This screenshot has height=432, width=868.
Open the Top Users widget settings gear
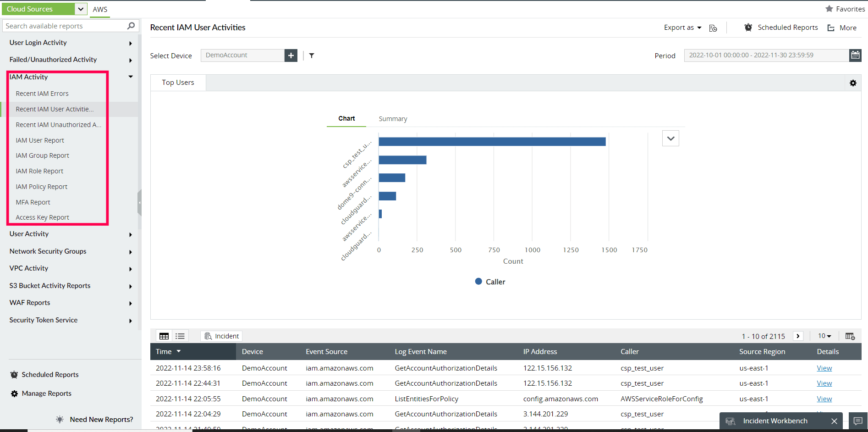853,83
